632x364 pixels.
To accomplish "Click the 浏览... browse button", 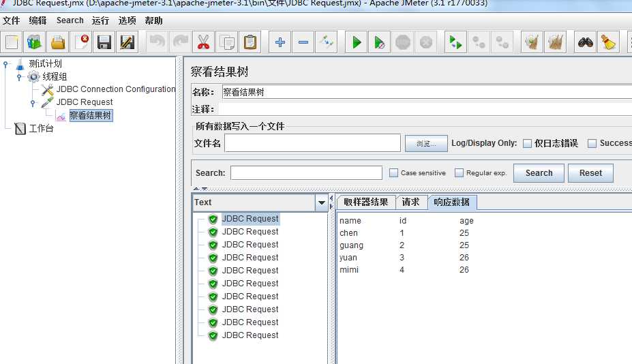I will tap(426, 144).
